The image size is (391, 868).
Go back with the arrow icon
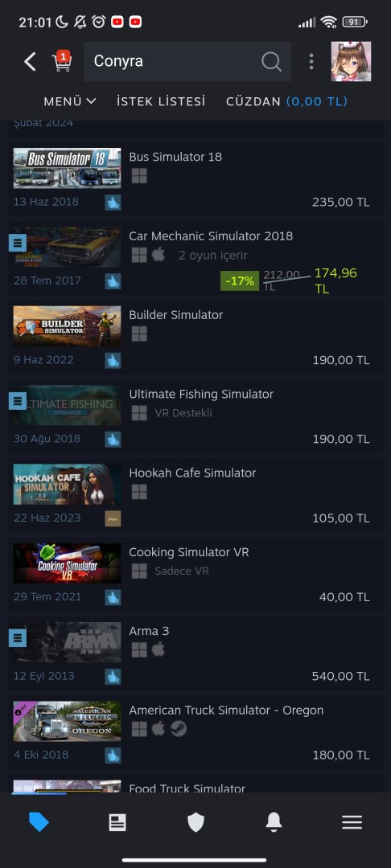point(30,61)
